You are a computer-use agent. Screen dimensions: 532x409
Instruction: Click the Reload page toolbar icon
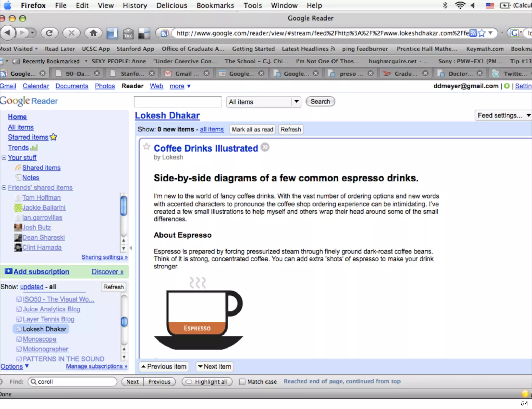point(49,33)
